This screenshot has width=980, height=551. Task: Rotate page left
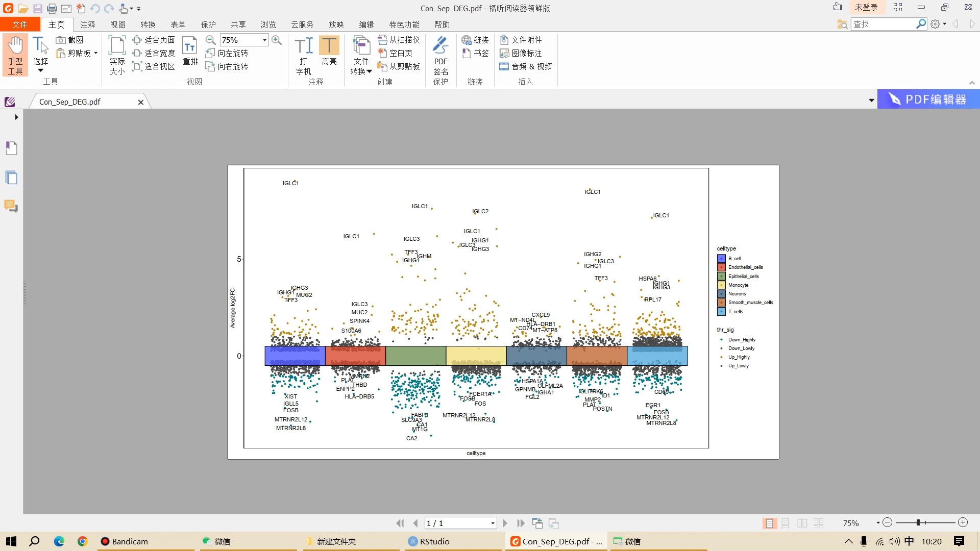227,53
